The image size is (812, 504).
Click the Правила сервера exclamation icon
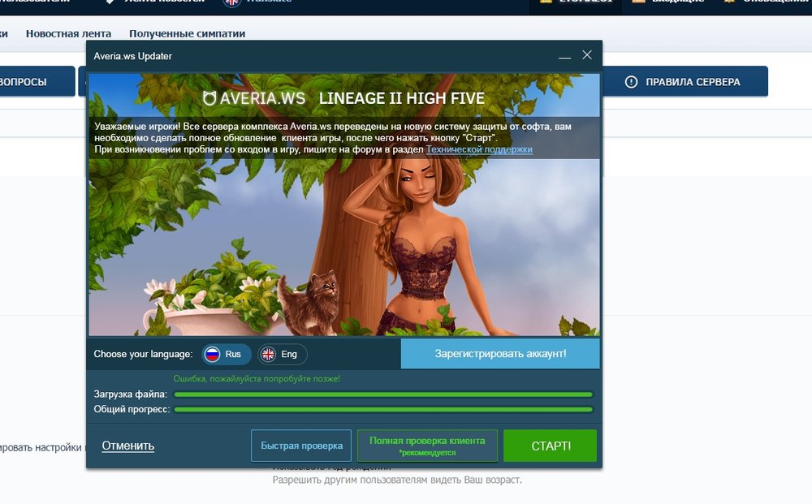click(631, 82)
